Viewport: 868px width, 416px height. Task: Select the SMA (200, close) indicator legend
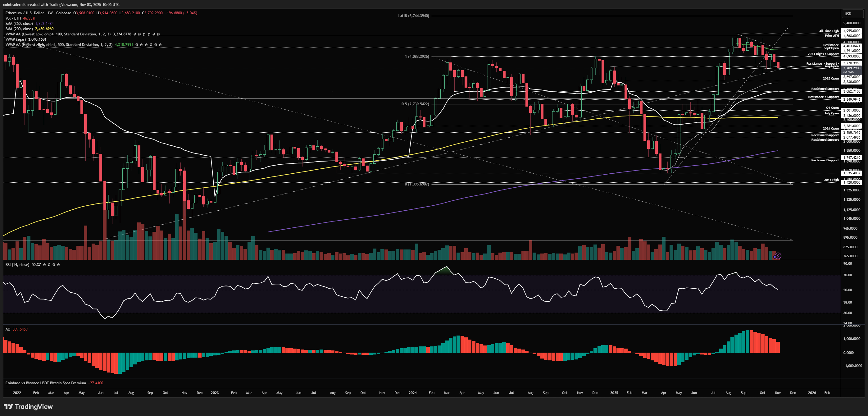[19, 29]
